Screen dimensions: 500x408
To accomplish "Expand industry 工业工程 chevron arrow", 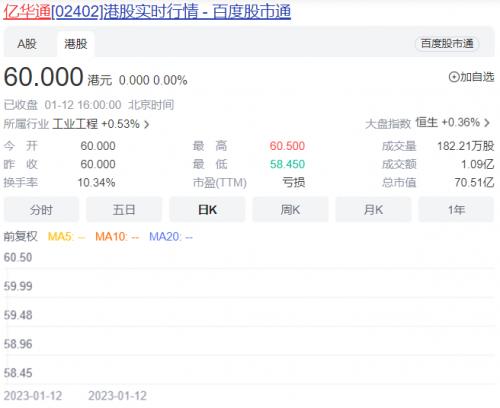I will (x=146, y=125).
